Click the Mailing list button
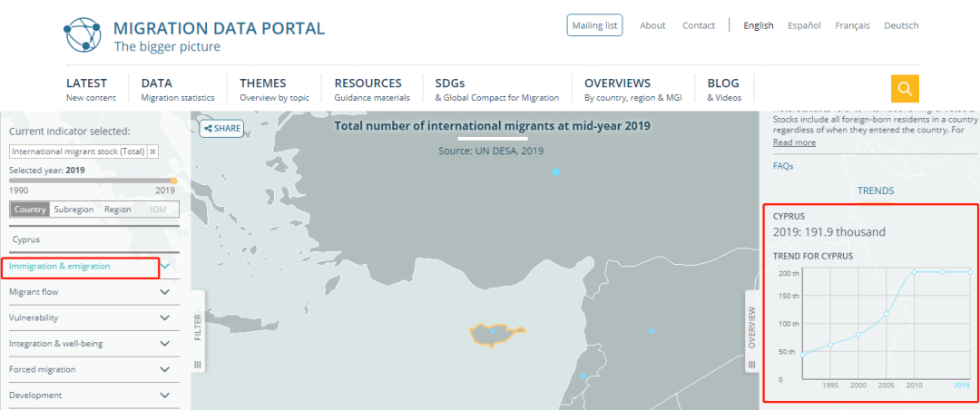The image size is (980, 410). tap(594, 25)
